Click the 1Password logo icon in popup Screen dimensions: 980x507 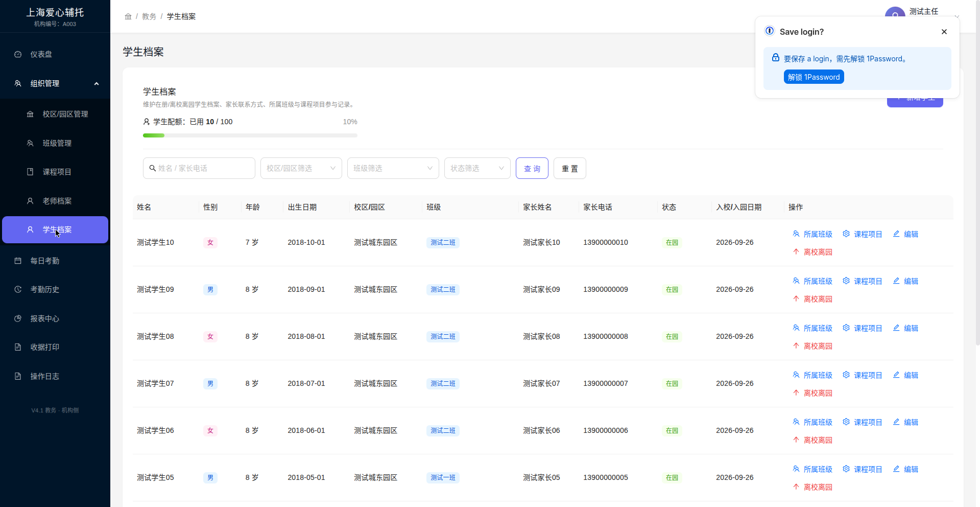[x=770, y=31]
